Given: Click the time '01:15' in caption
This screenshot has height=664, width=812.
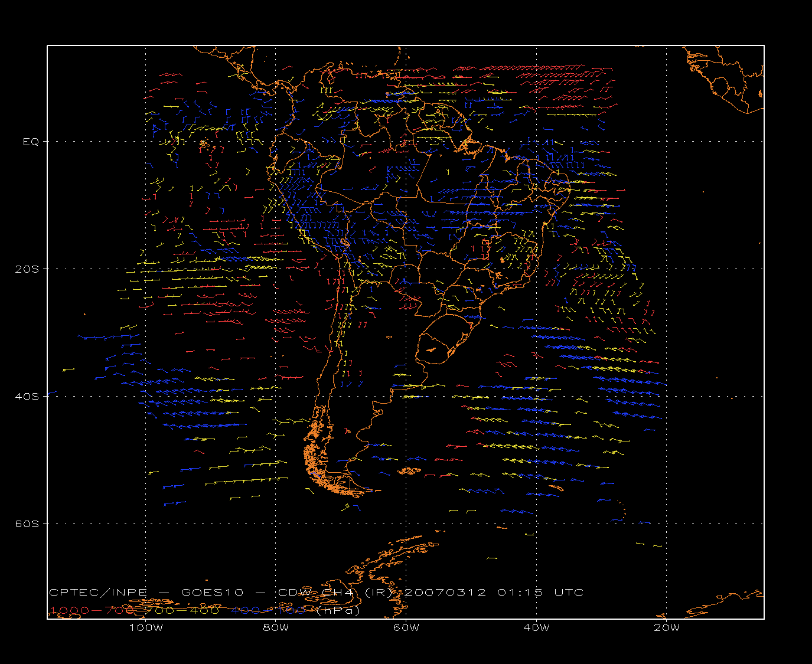Looking at the screenshot, I should pos(520,593).
